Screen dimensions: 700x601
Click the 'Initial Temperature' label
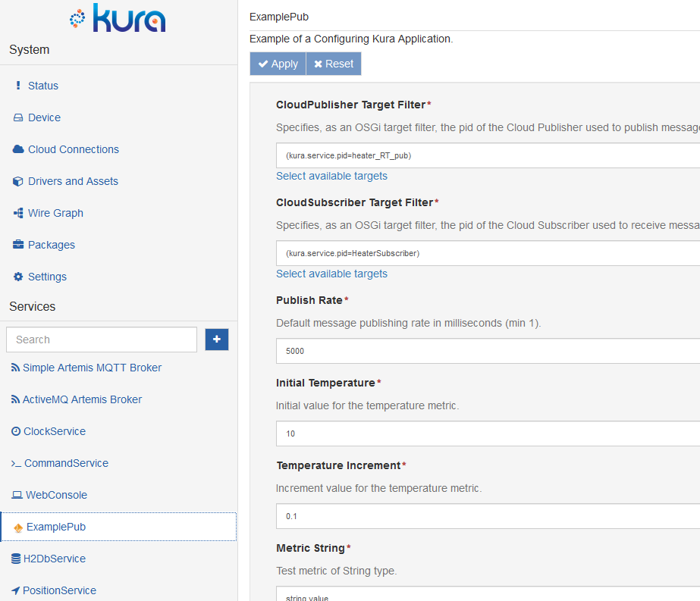pos(325,383)
